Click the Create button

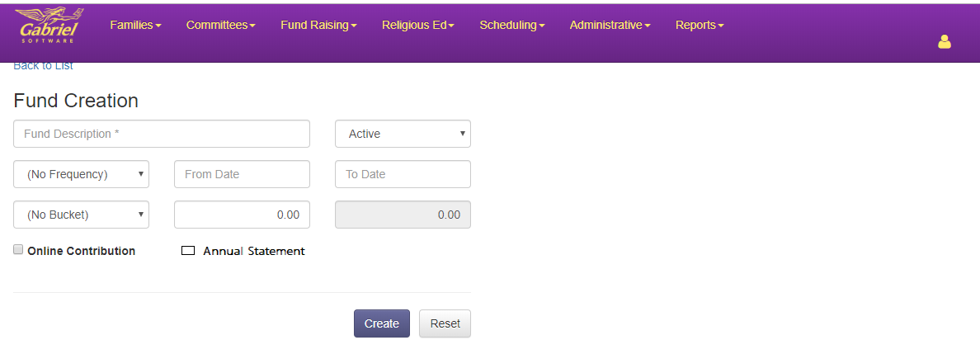click(x=382, y=323)
